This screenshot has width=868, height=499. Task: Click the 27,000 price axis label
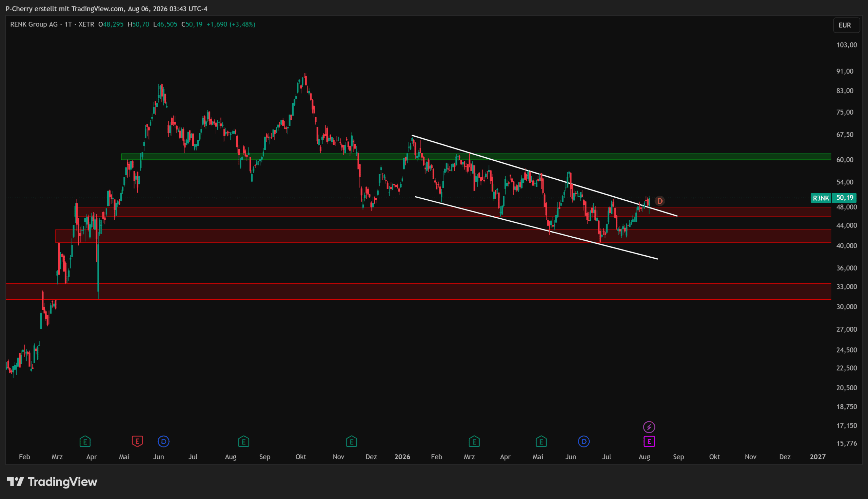(x=847, y=330)
